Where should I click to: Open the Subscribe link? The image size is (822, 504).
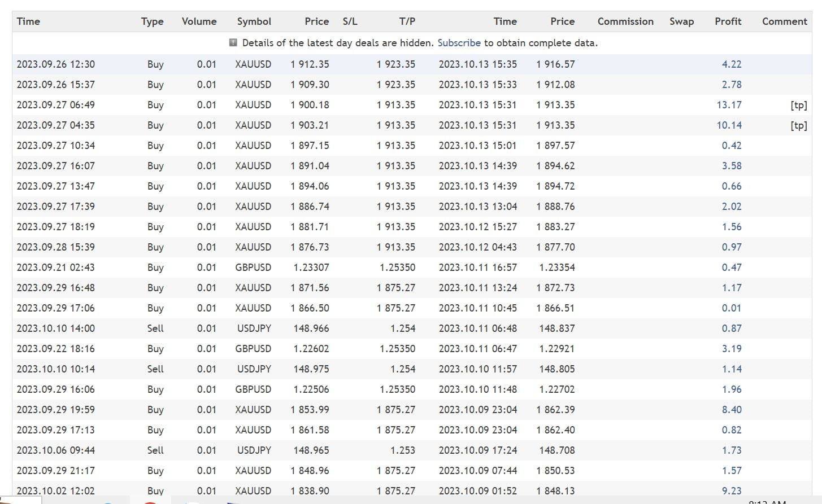[x=459, y=43]
